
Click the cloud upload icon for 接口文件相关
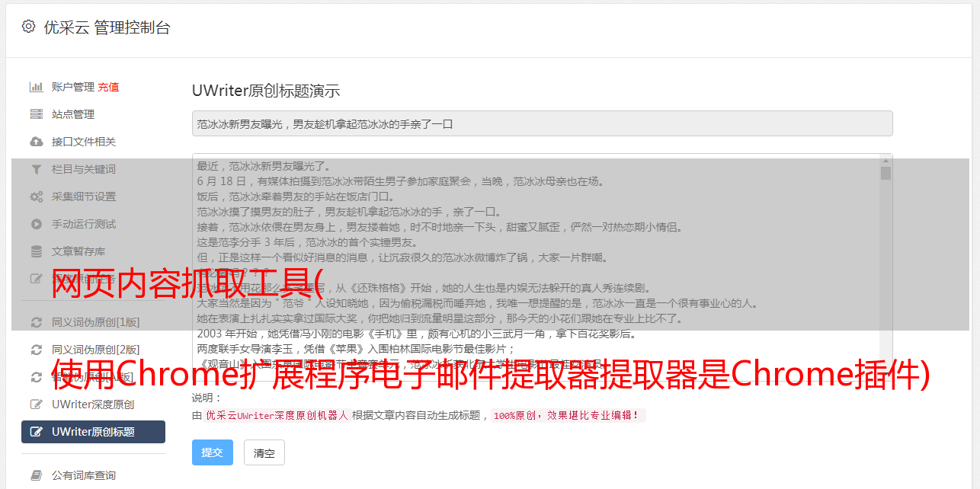[x=36, y=142]
